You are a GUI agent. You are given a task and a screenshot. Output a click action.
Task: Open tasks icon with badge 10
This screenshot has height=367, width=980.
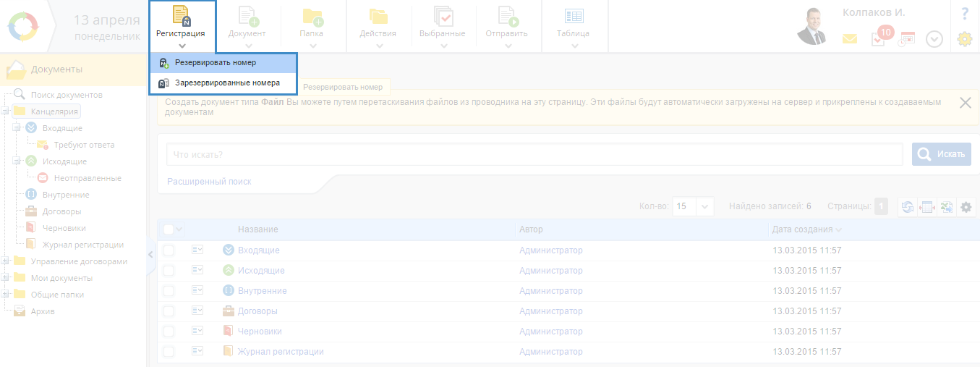tap(878, 40)
